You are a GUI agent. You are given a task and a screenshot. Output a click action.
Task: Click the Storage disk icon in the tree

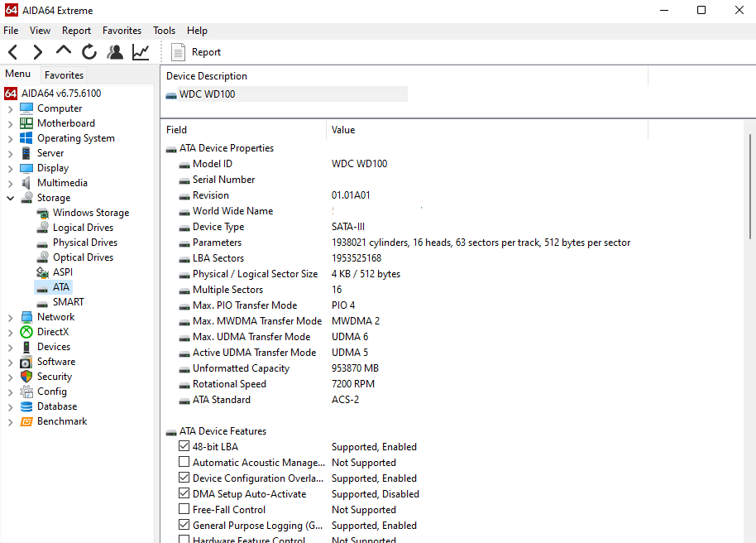[27, 197]
